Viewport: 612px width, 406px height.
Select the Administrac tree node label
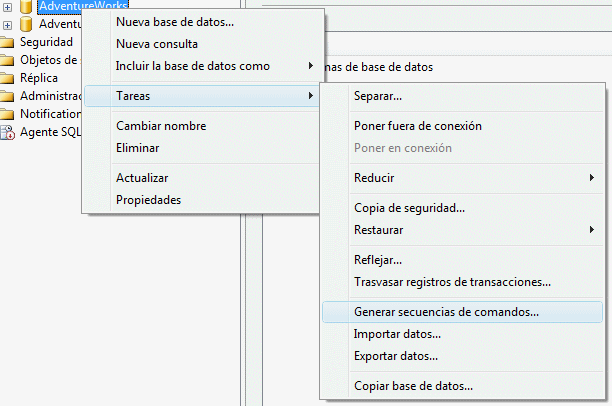pyautogui.click(x=51, y=96)
